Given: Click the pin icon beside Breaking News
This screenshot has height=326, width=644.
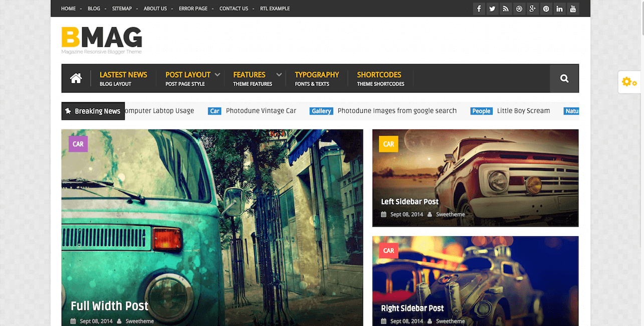Looking at the screenshot, I should (68, 111).
